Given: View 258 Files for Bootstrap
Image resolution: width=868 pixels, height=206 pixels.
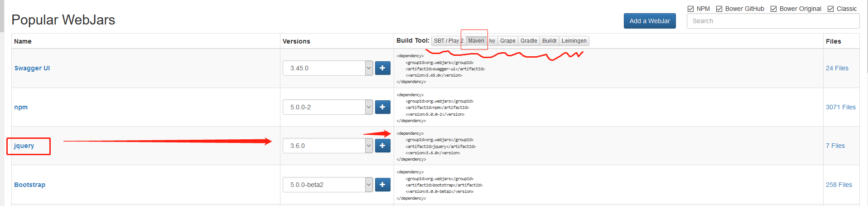Looking at the screenshot, I should coord(839,185).
